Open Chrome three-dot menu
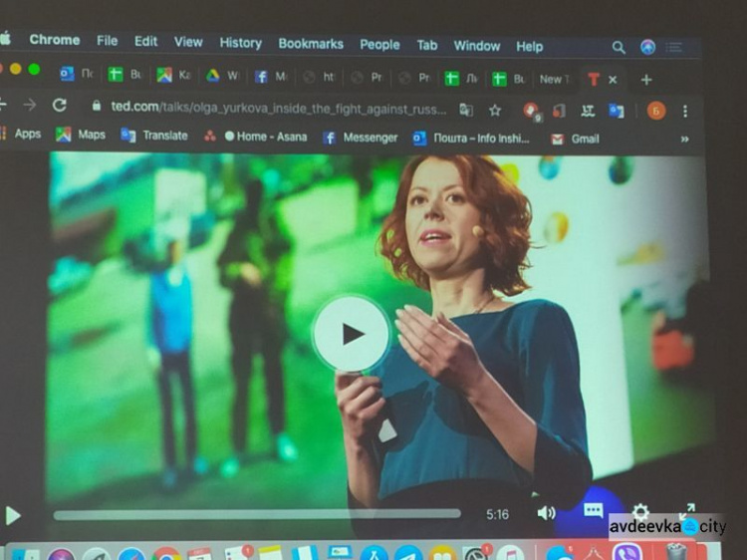 [x=685, y=111]
